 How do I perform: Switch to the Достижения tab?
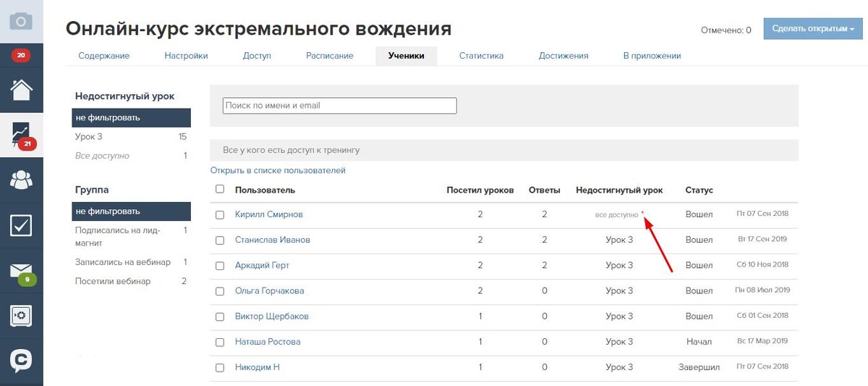(563, 56)
